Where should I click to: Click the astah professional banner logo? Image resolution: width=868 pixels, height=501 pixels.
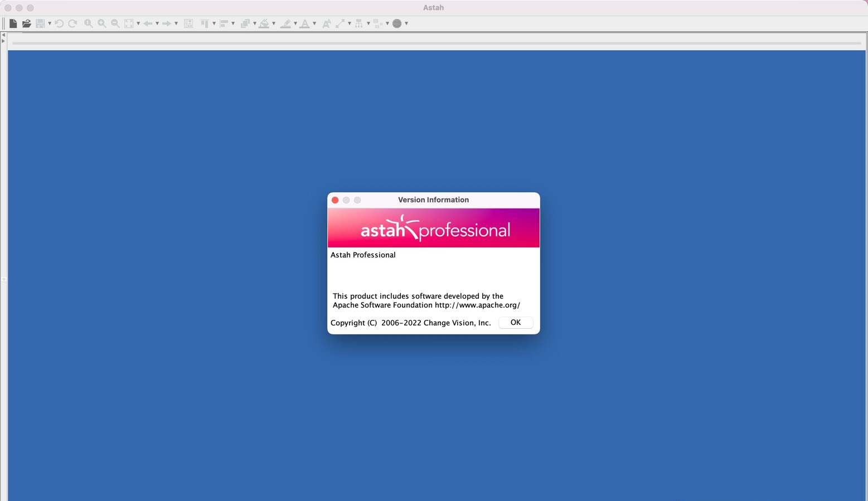(x=435, y=229)
